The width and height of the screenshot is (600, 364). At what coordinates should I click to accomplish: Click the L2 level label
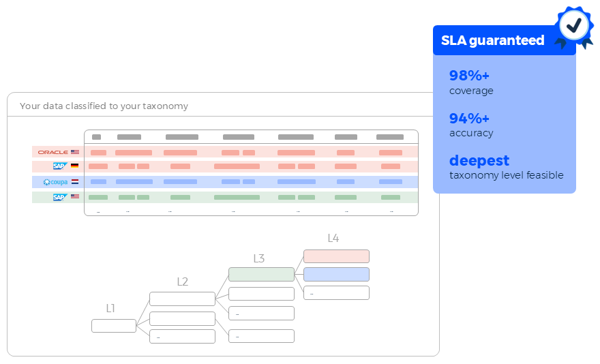tap(182, 282)
